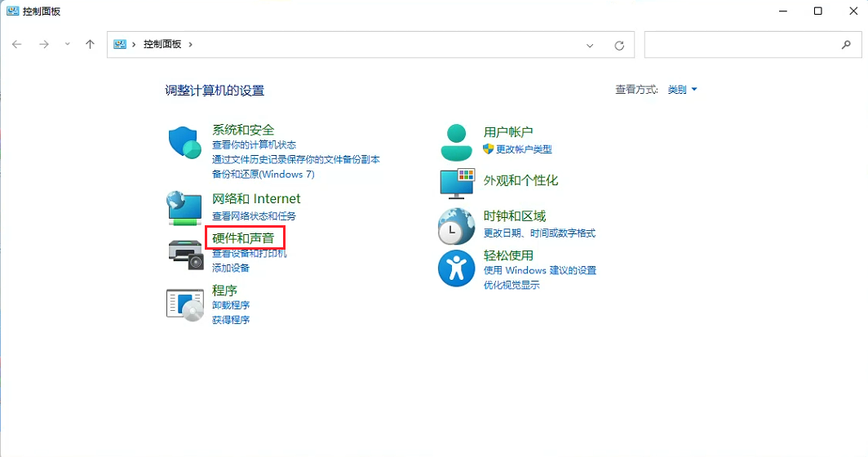Open 备份和还原(Windows 7) link
This screenshot has height=457, width=868.
point(263,174)
